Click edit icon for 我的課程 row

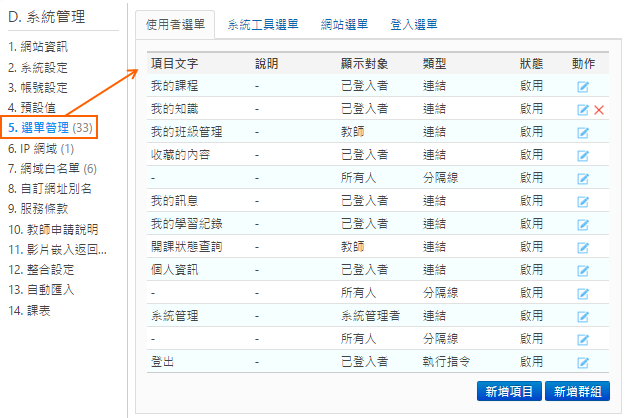pyautogui.click(x=583, y=87)
